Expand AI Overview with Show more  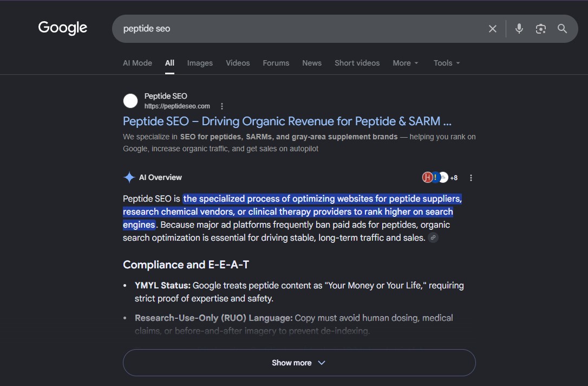click(299, 363)
